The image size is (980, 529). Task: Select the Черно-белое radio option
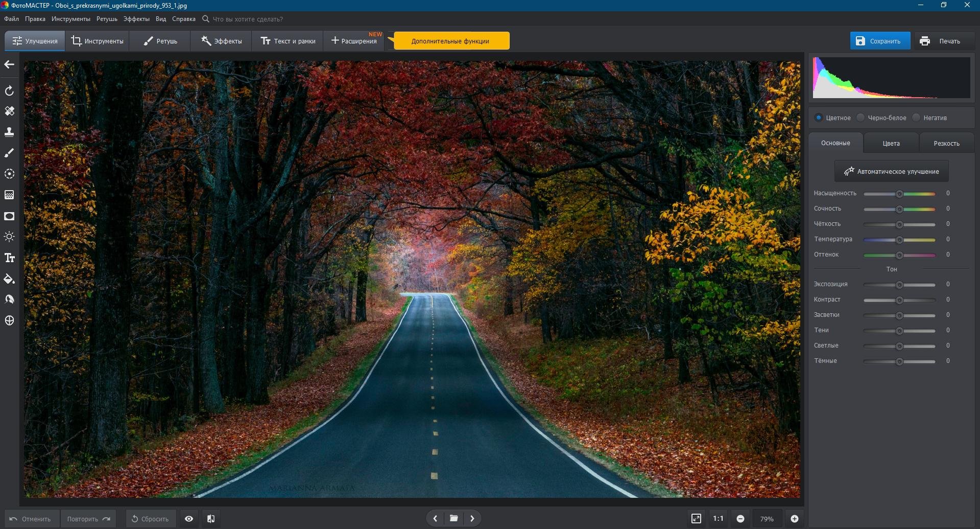861,118
